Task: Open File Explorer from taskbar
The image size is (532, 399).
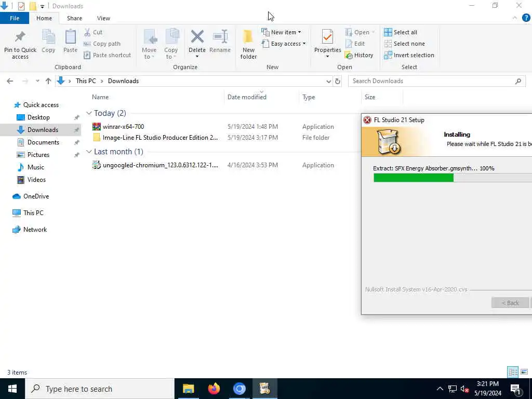Action: [188, 389]
